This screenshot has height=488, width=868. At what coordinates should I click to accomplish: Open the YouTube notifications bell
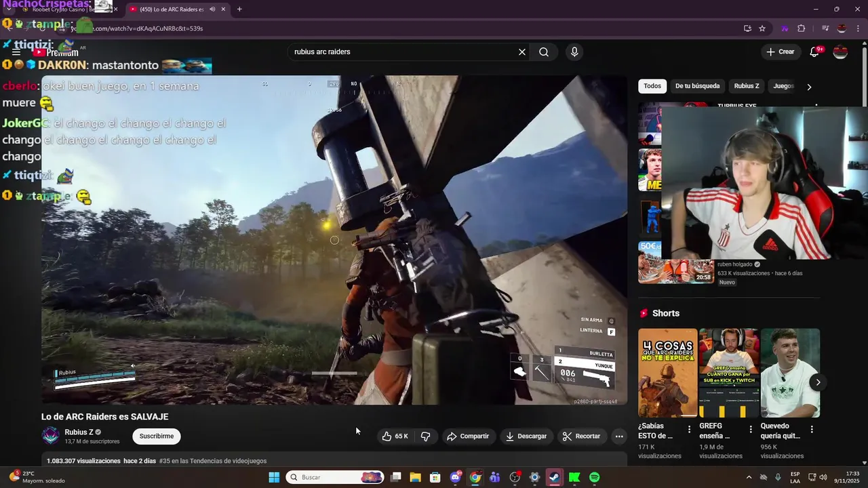tap(814, 52)
